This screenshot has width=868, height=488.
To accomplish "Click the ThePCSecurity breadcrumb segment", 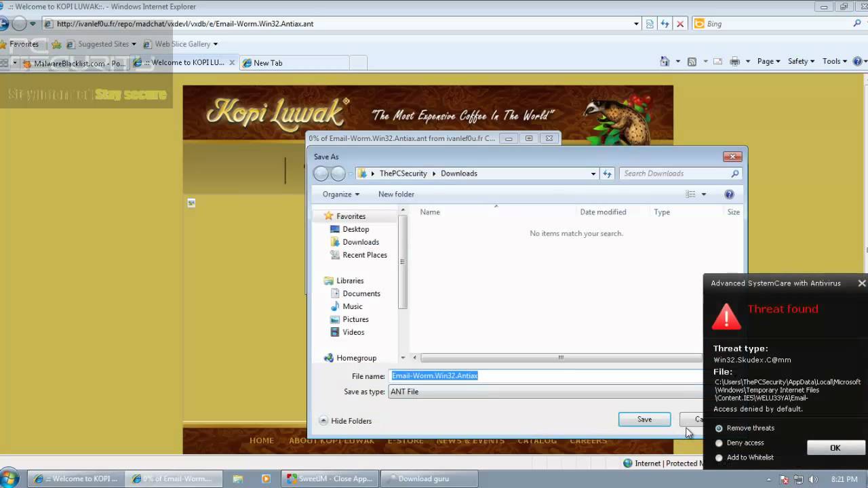I will pos(403,174).
